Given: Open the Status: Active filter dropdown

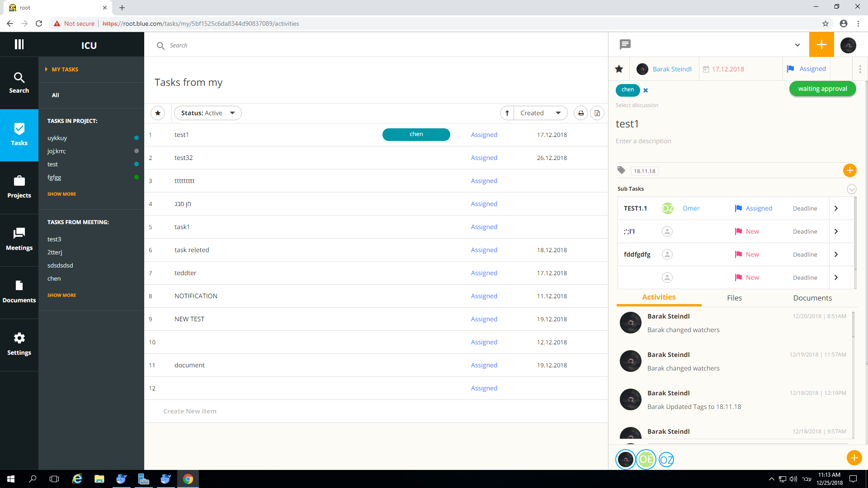Looking at the screenshot, I should pos(208,113).
